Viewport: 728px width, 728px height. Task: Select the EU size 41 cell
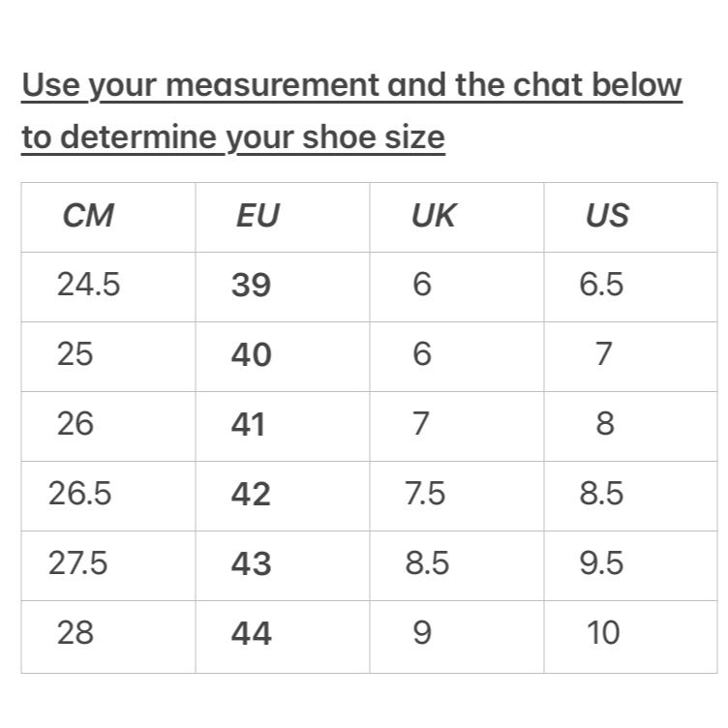point(283,426)
